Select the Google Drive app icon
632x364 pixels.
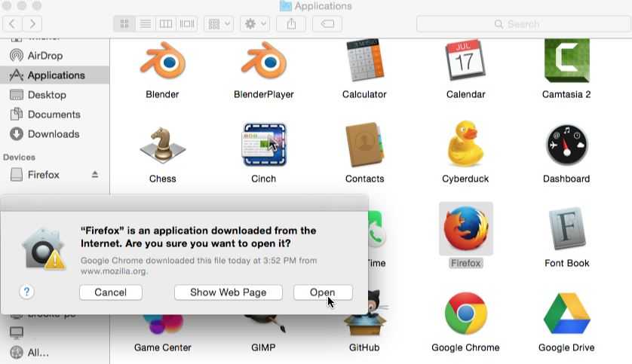pyautogui.click(x=566, y=314)
